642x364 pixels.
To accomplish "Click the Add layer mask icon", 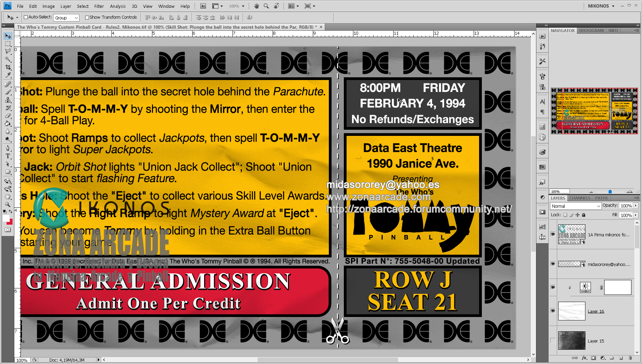I will click(x=593, y=358).
